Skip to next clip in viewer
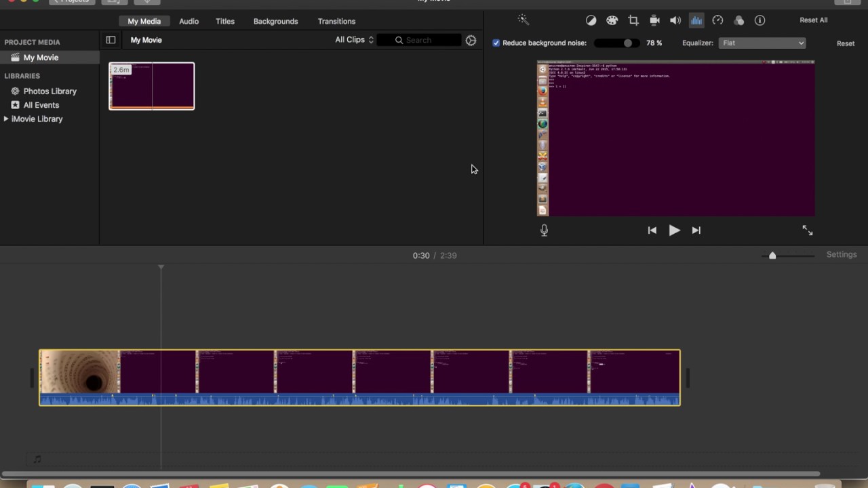 coord(696,230)
